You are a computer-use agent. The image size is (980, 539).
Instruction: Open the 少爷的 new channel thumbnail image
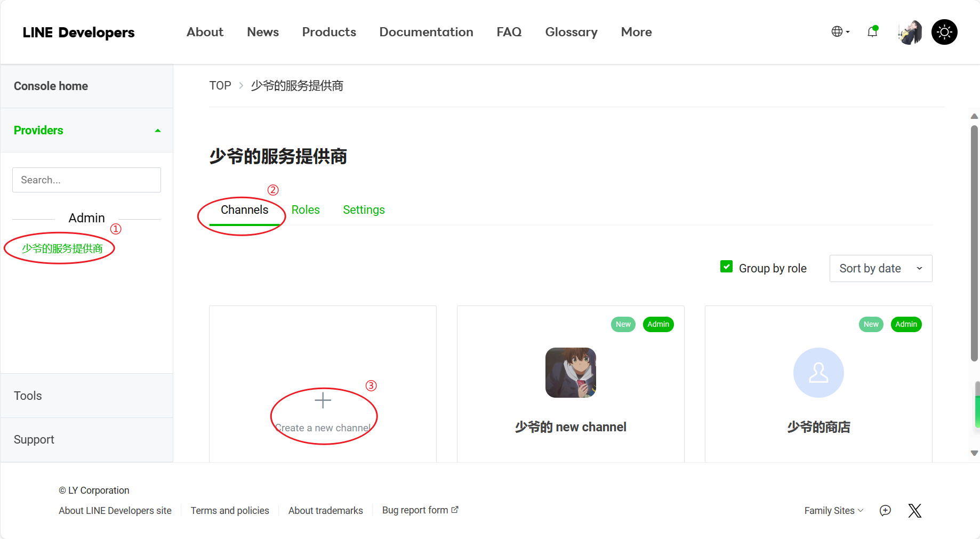point(571,373)
